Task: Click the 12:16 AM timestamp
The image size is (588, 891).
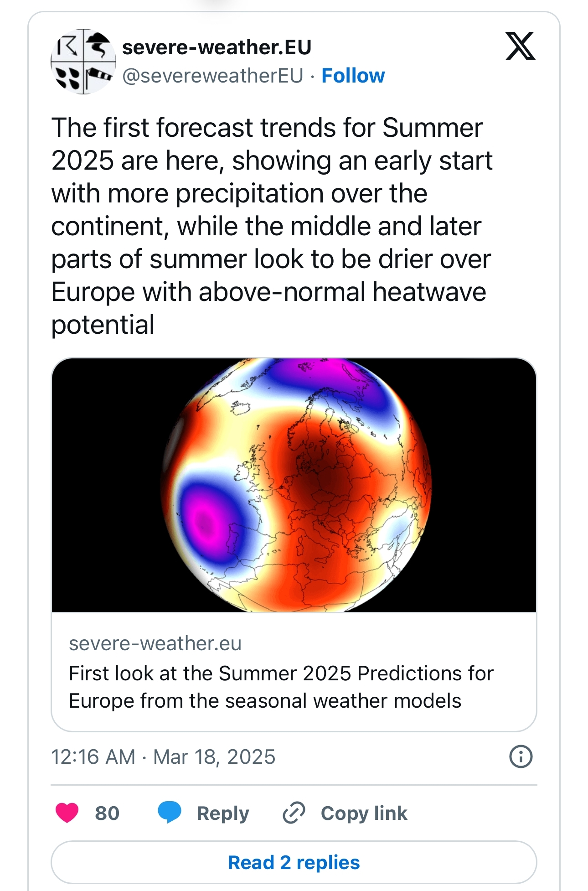Action: point(93,757)
